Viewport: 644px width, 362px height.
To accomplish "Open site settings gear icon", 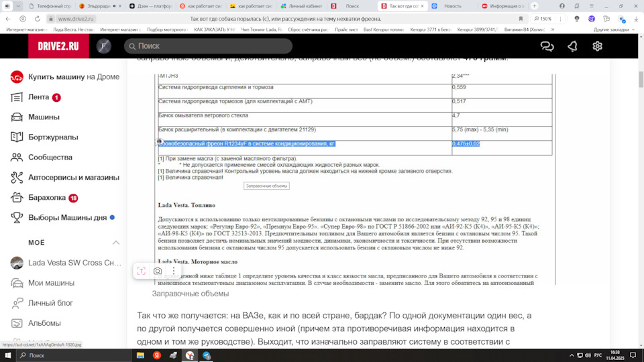I will pos(597,46).
